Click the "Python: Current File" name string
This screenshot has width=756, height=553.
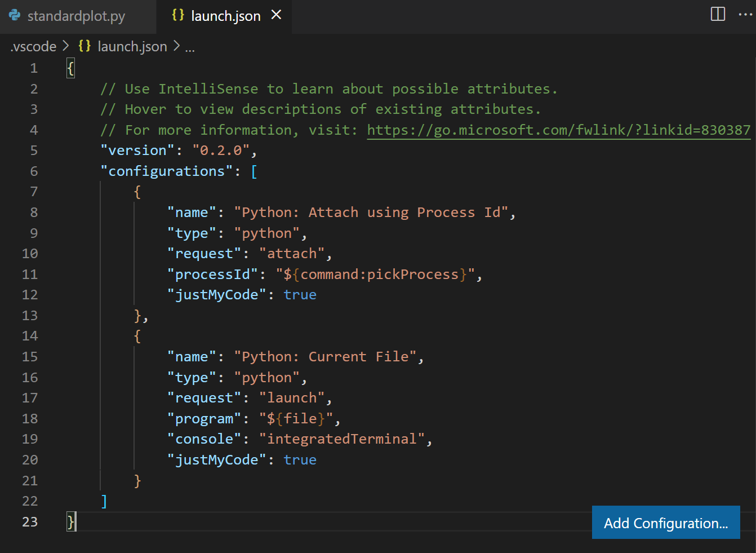[x=324, y=357]
